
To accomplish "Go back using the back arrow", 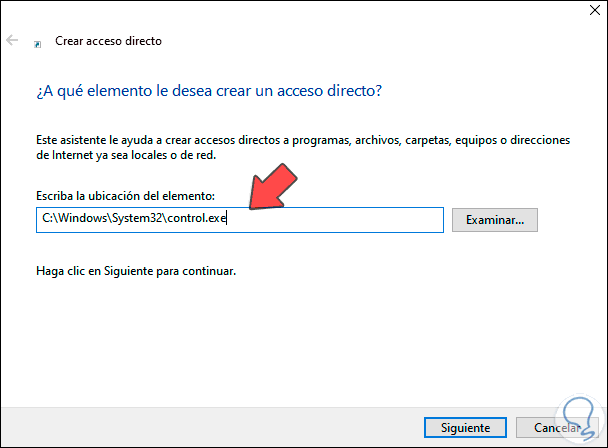I will [x=12, y=41].
